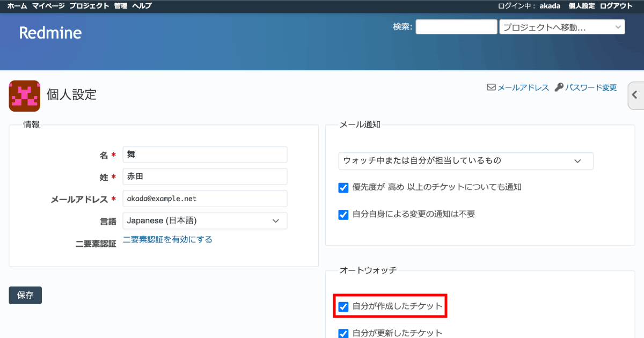Viewport: 644px width, 338px height.
Task: Open the プロジェクトへ移動 project jump dropdown
Action: [x=561, y=27]
